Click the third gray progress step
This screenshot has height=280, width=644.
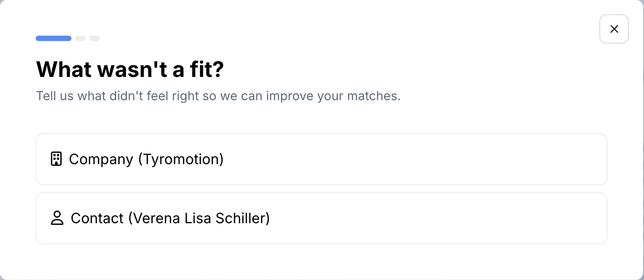95,38
